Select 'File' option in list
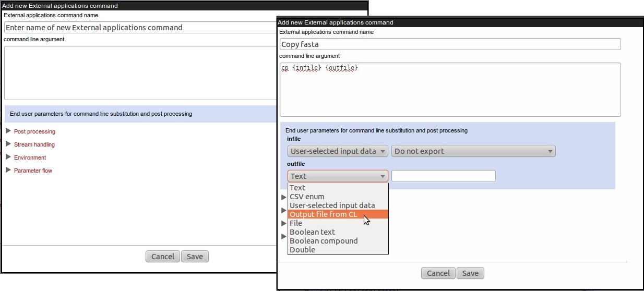 [338, 223]
